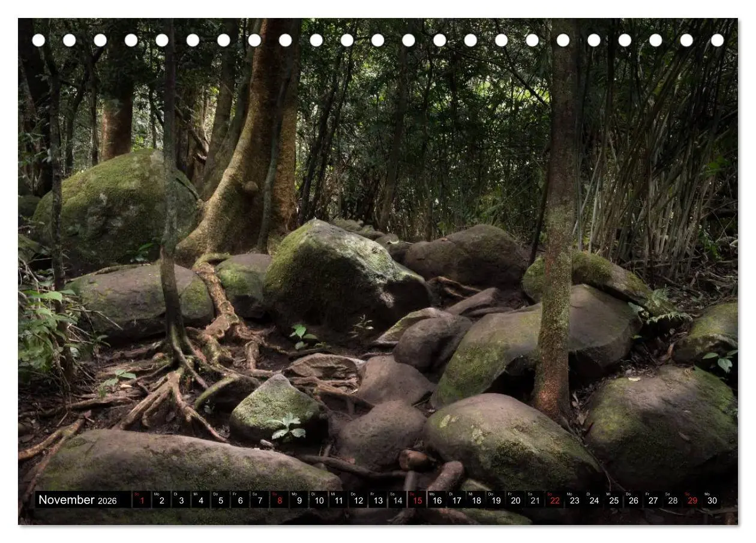Select the red Sunday 15 cell
This screenshot has width=756, height=543.
pos(417,500)
